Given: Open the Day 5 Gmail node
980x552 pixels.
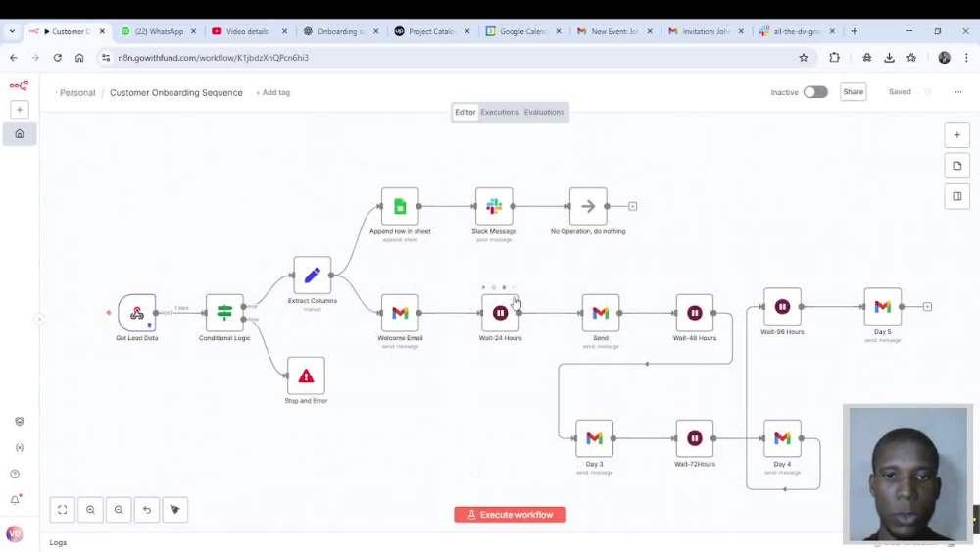Looking at the screenshot, I should (883, 306).
